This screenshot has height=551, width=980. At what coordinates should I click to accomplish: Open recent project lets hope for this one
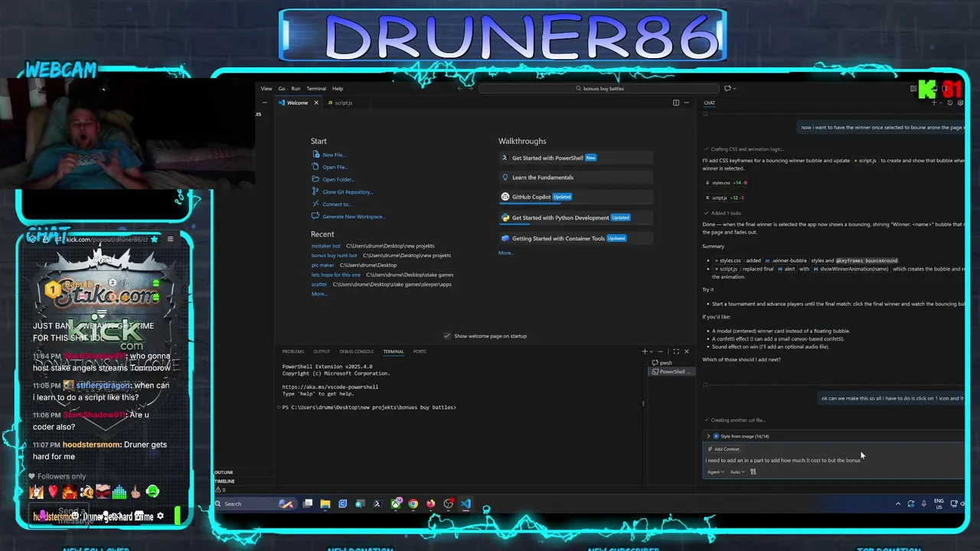tap(335, 274)
